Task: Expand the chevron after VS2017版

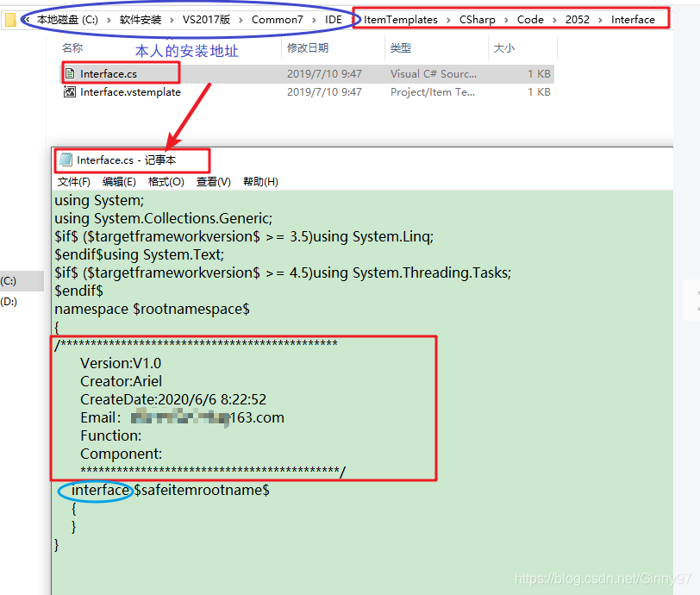Action: 241,20
